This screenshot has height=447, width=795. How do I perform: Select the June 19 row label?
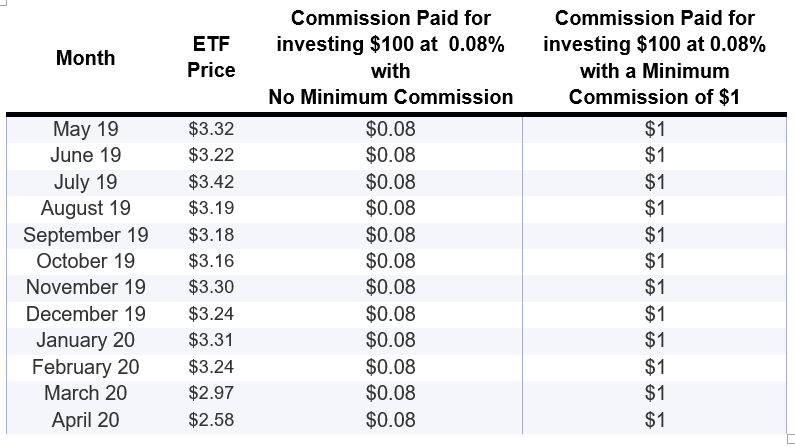[85, 155]
